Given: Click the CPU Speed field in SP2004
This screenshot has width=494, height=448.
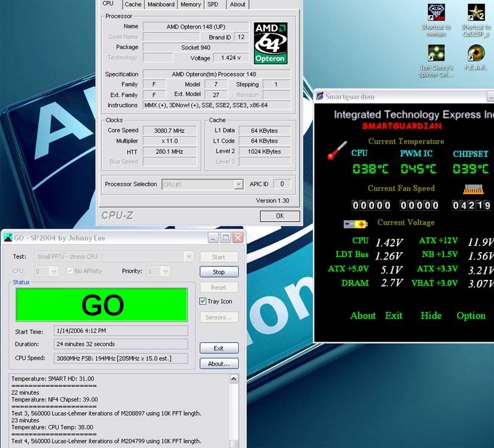Looking at the screenshot, I should (121, 358).
